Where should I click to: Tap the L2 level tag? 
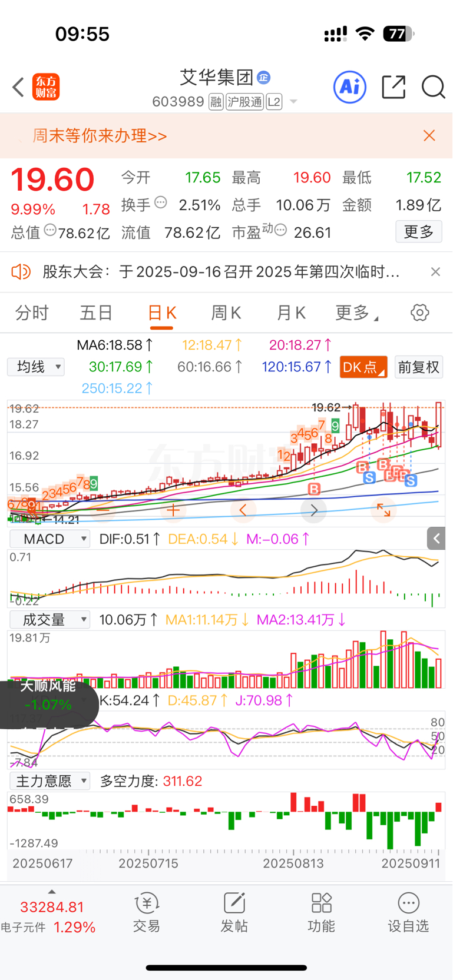click(x=274, y=102)
